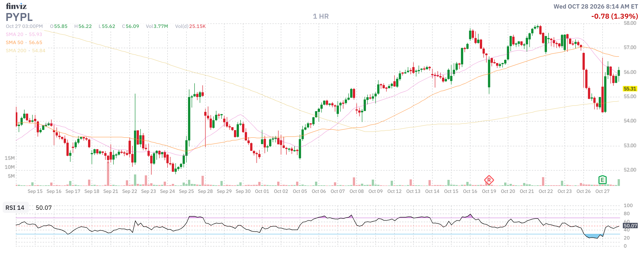Viewport: 644px width, 253px height.
Task: Click the high value 56.22
Action: pos(85,26)
